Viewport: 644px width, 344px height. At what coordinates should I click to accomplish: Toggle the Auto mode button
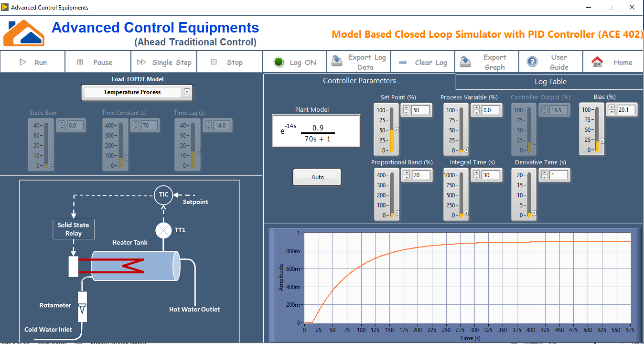click(317, 177)
